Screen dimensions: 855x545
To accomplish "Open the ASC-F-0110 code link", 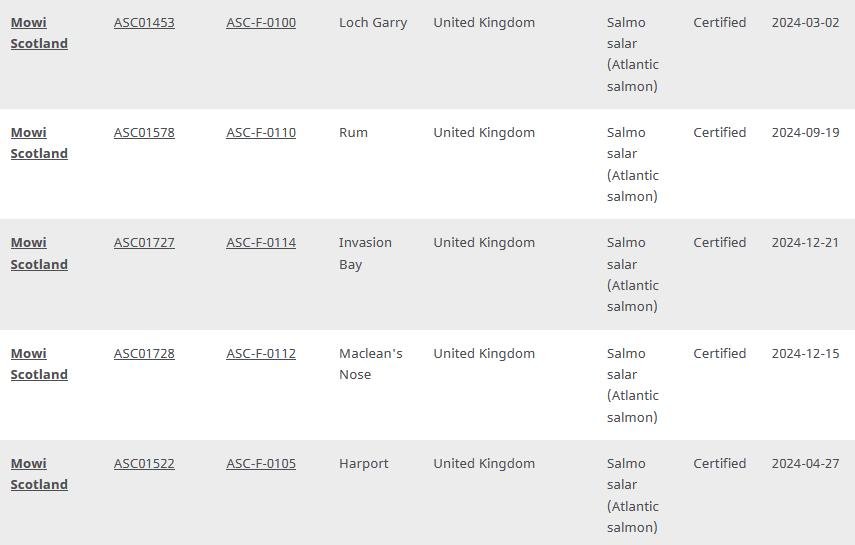I will [x=261, y=132].
